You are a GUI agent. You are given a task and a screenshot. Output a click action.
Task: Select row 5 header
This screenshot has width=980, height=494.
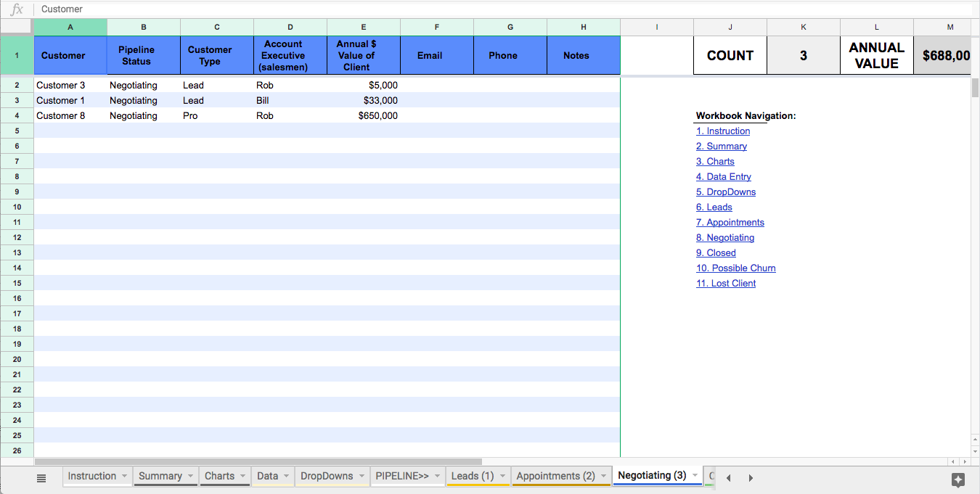click(x=17, y=131)
